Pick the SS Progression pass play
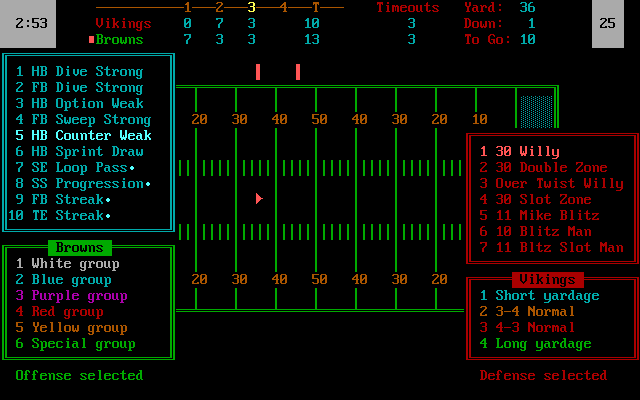This screenshot has width=640, height=400. pyautogui.click(x=83, y=183)
